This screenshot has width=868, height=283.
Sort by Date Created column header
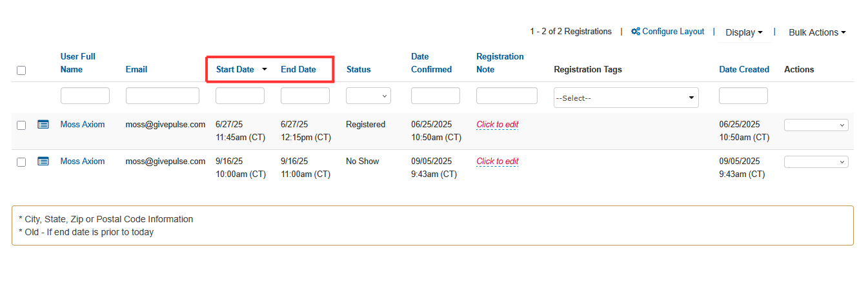(744, 69)
